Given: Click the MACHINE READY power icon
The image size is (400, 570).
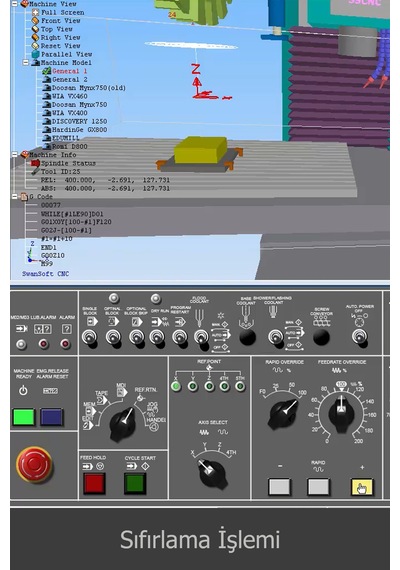Looking at the screenshot, I should [x=23, y=391].
